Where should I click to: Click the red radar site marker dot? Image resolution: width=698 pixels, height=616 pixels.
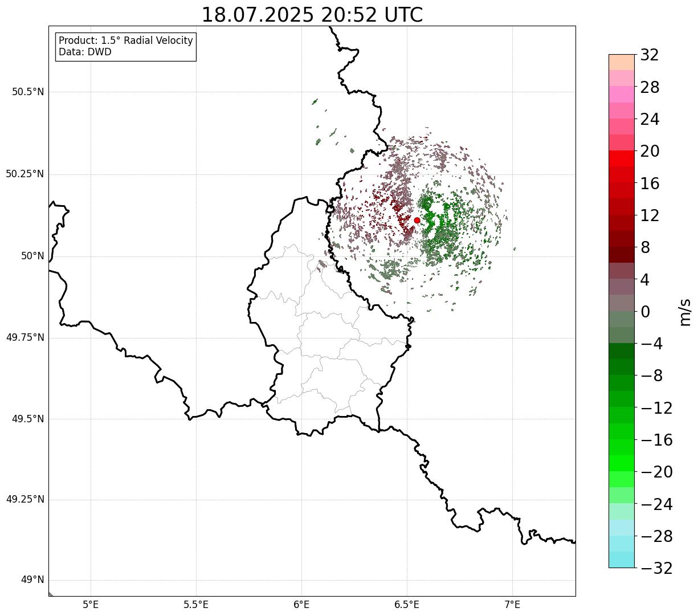pyautogui.click(x=417, y=220)
